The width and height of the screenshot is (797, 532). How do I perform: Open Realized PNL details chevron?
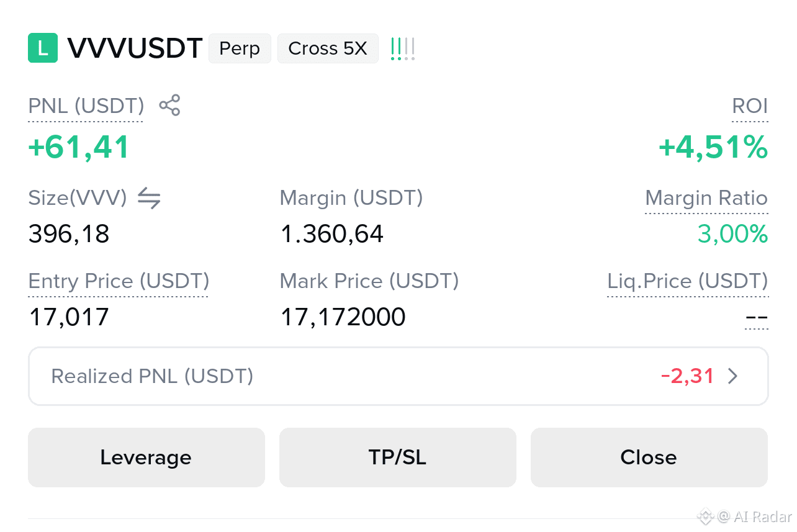[x=733, y=376]
